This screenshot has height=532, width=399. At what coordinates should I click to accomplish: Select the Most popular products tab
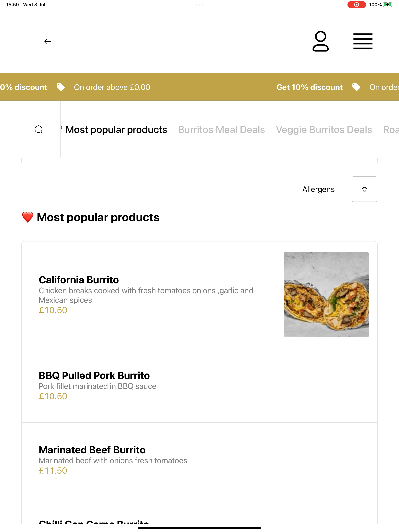[116, 130]
